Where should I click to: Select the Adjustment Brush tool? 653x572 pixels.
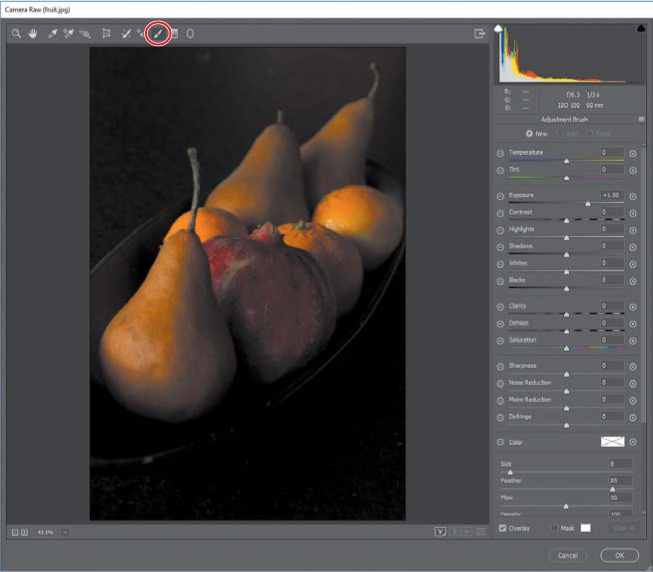click(x=157, y=34)
